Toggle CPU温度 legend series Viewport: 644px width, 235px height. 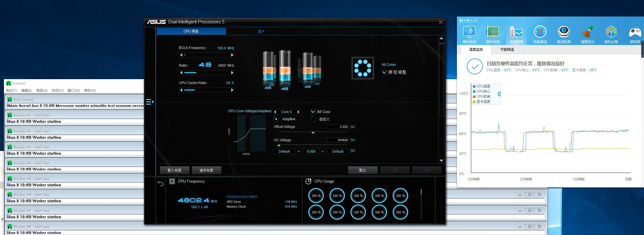coord(481,86)
